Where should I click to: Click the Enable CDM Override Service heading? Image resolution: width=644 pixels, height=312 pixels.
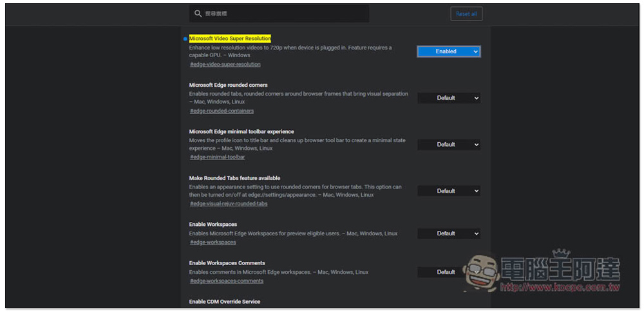coord(225,302)
